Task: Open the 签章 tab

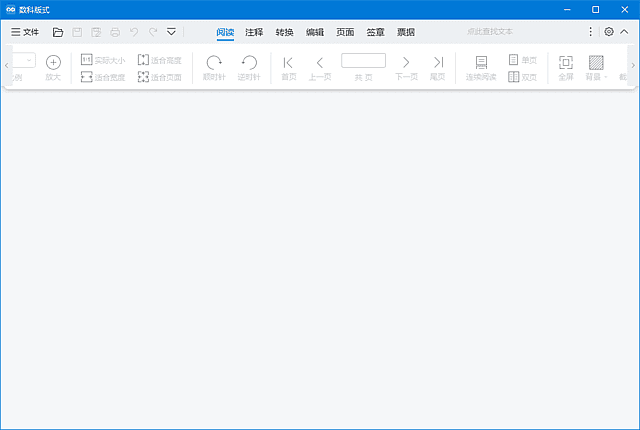Action: [375, 32]
